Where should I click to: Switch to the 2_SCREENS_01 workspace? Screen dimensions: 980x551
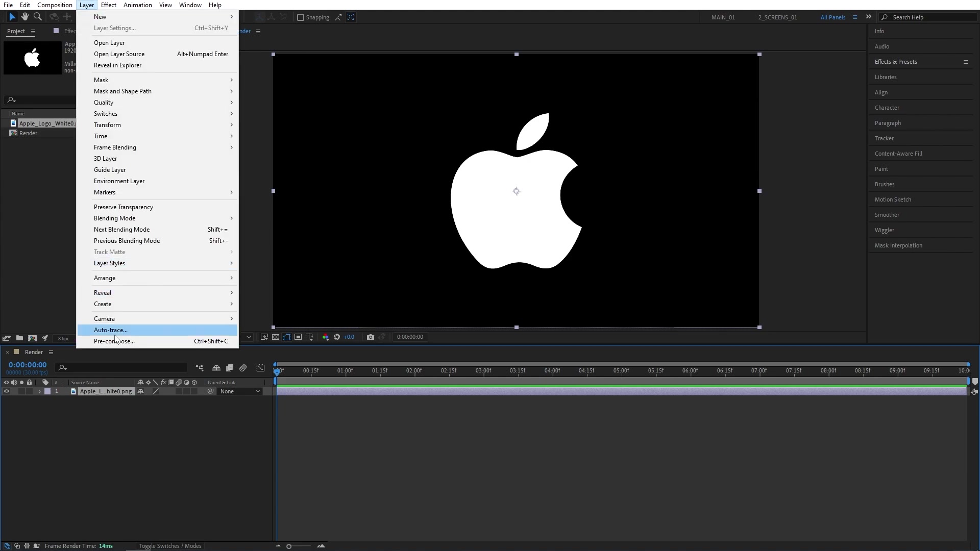777,17
